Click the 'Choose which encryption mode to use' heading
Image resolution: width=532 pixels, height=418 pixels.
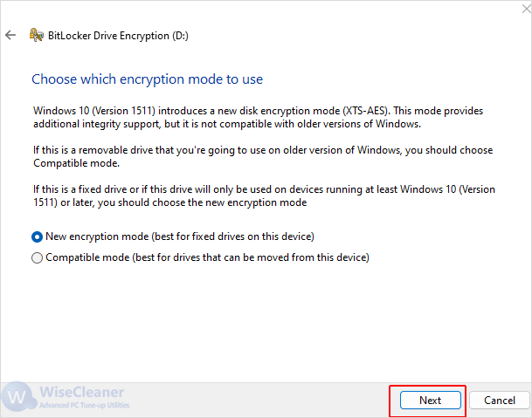pyautogui.click(x=148, y=79)
